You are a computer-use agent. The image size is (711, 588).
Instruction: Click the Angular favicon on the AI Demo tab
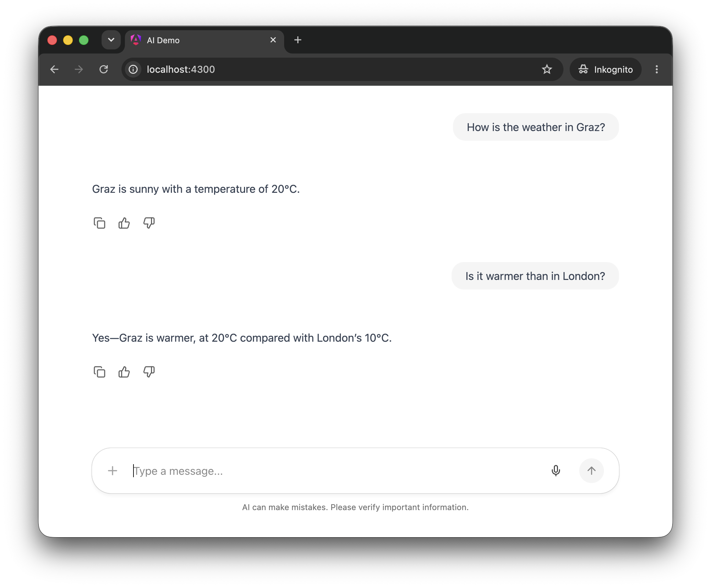point(136,40)
